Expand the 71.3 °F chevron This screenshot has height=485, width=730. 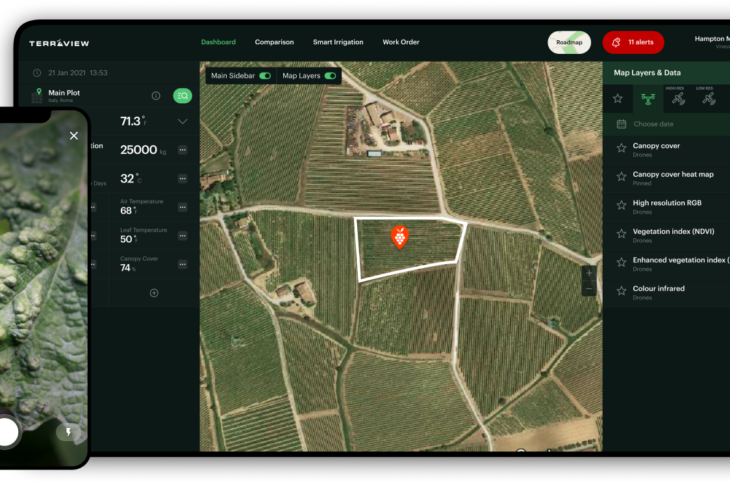182,121
